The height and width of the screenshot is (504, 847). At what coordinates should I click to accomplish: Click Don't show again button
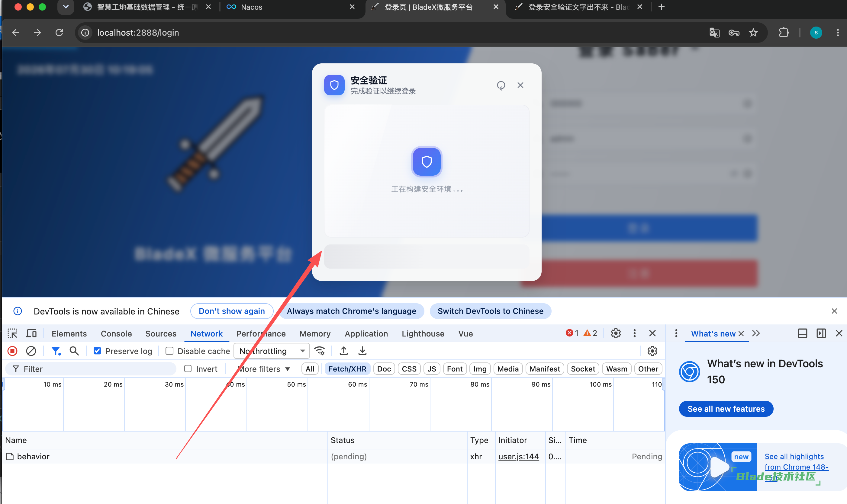[232, 311]
